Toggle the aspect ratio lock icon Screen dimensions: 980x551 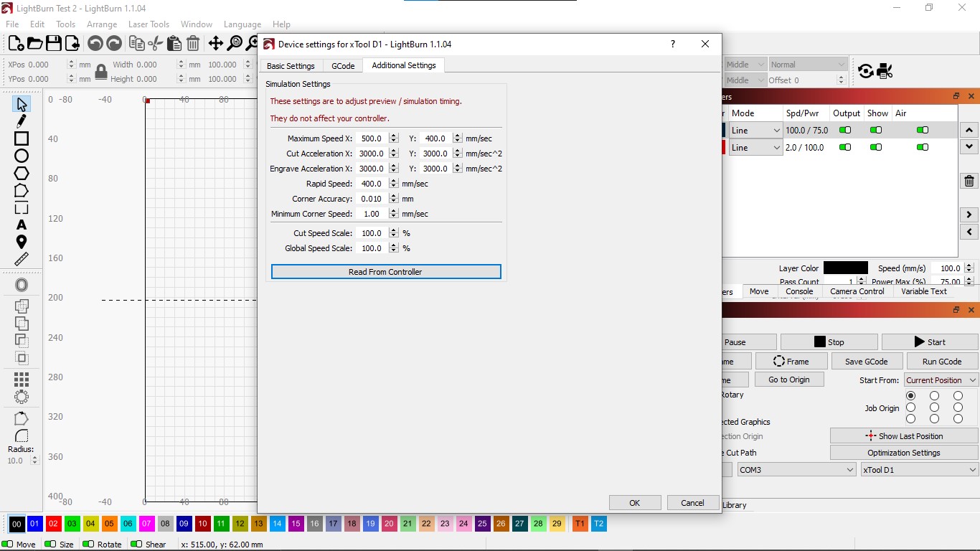click(101, 72)
